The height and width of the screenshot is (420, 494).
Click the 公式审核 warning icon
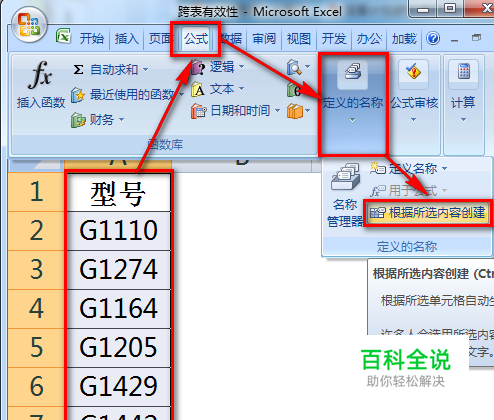coord(413,72)
